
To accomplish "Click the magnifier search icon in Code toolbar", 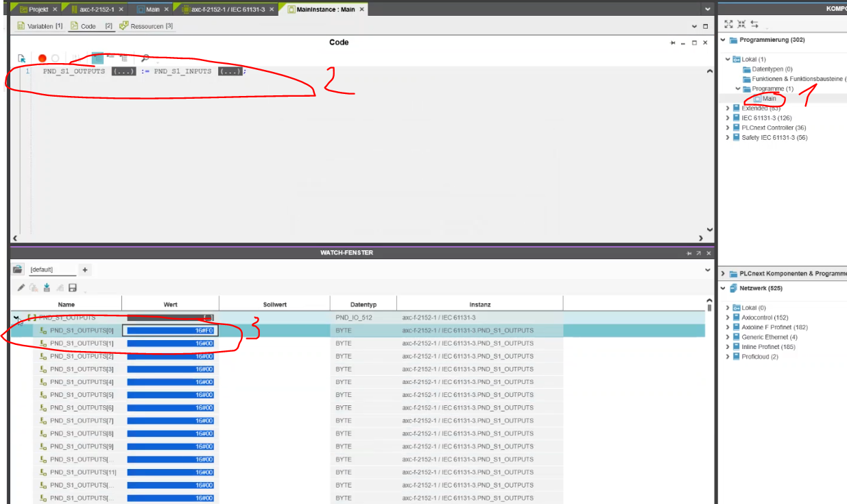I will pos(145,58).
